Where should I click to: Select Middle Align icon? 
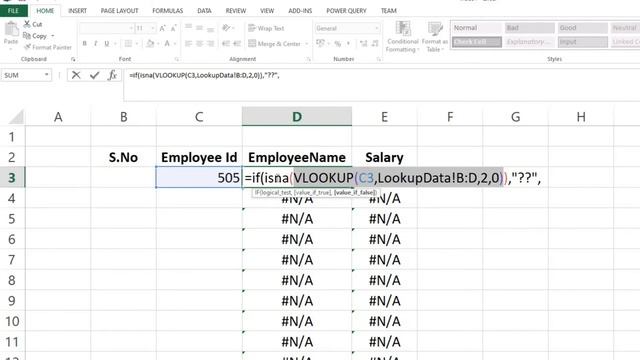pos(199,28)
